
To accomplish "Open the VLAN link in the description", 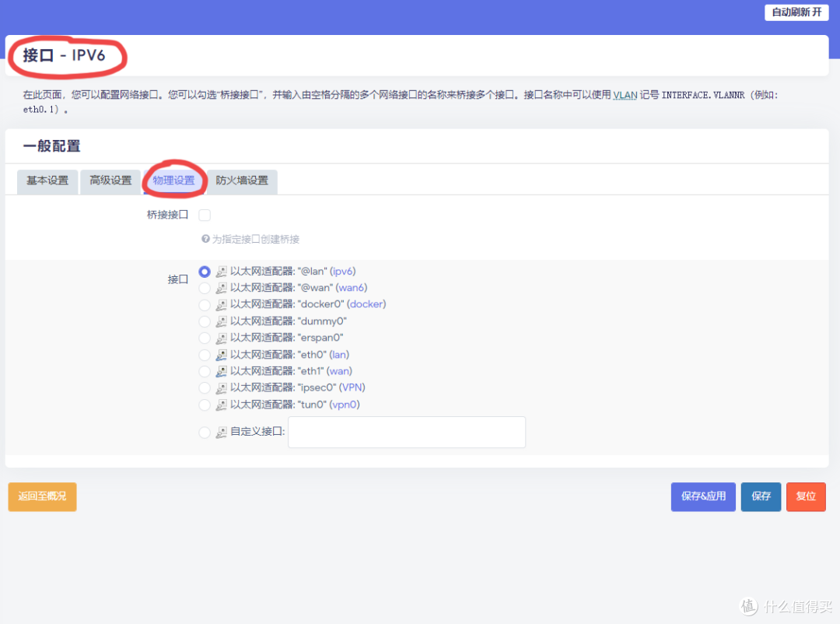I will (x=624, y=94).
